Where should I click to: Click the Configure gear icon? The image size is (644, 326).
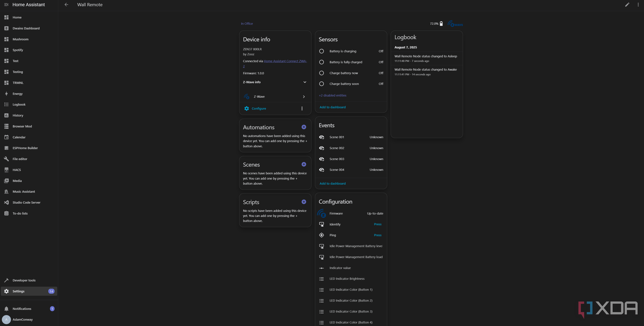(x=246, y=108)
